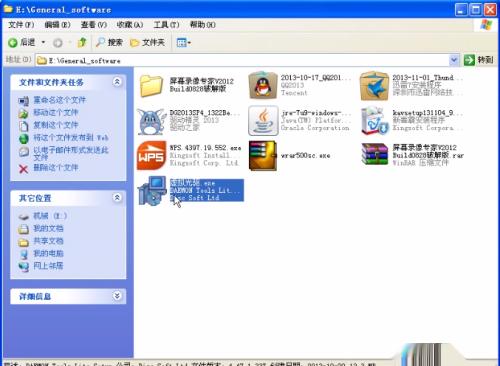Open the 帮助(H) menu
The image size is (500, 366).
click(203, 25)
